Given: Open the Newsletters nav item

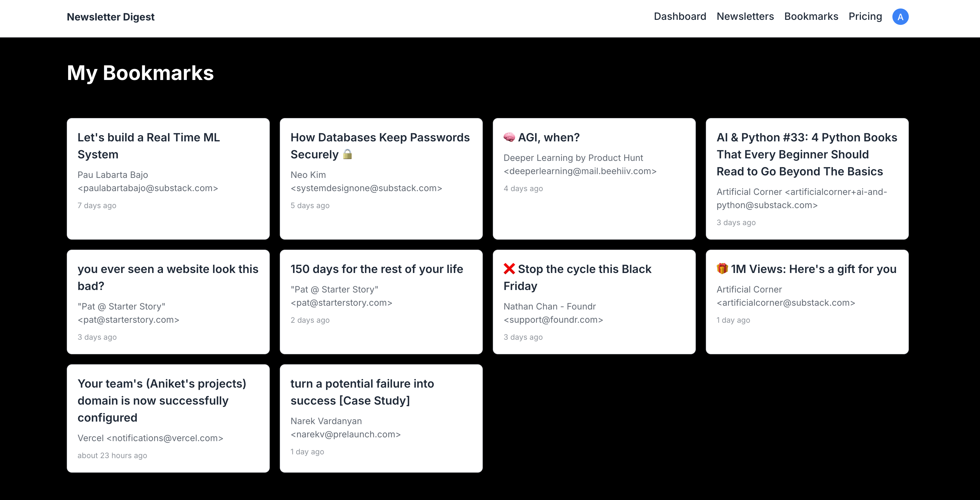Looking at the screenshot, I should pyautogui.click(x=745, y=16).
